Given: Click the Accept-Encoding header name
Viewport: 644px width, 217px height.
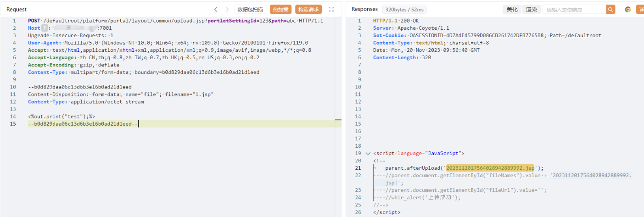Looking at the screenshot, I should click(52, 65).
